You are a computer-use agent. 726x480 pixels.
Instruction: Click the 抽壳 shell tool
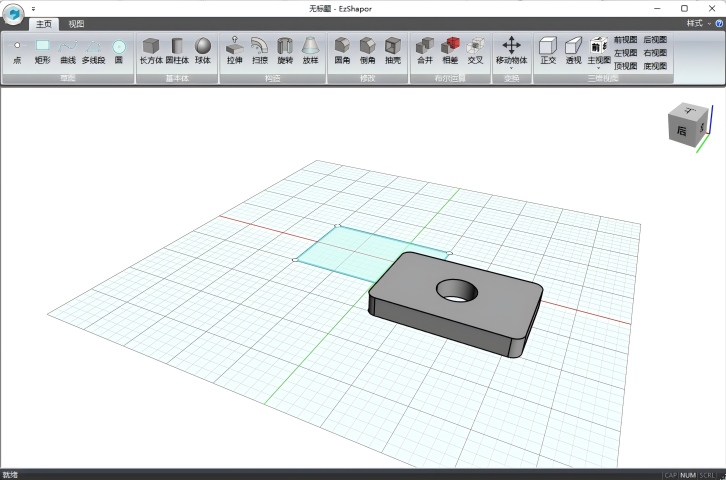(393, 51)
